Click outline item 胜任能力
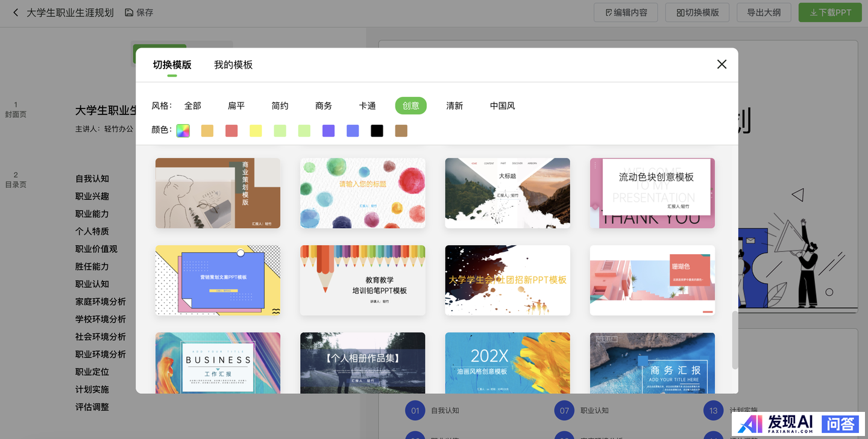Screen dimensions: 868x439 92,266
